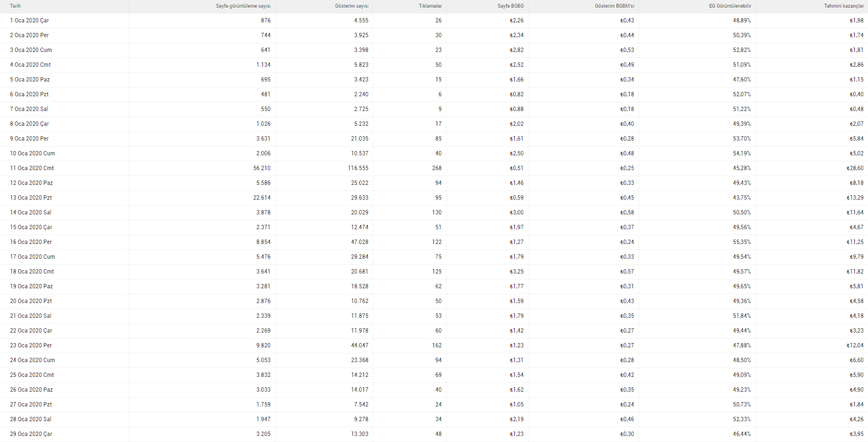
Task: Click the EG Görüntülenebilir header
Action: click(730, 6)
